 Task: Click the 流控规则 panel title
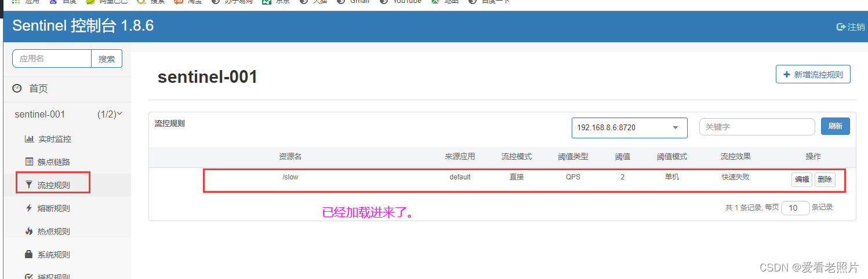pos(170,123)
